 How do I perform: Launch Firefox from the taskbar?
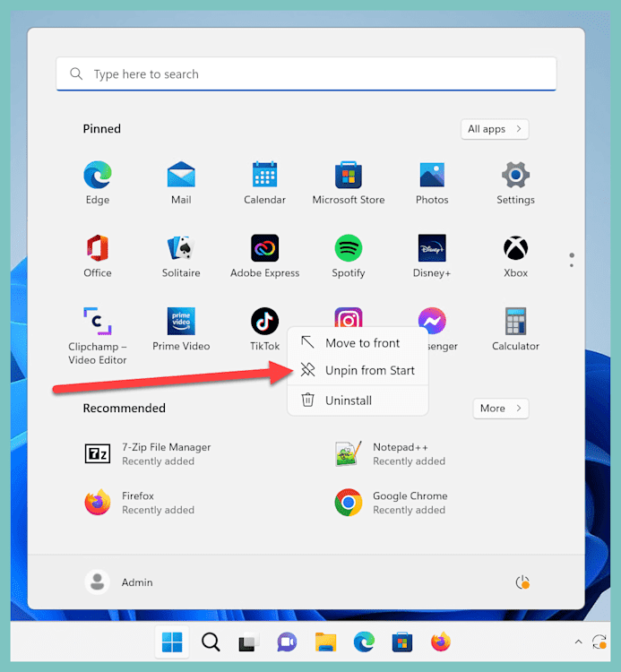441,642
